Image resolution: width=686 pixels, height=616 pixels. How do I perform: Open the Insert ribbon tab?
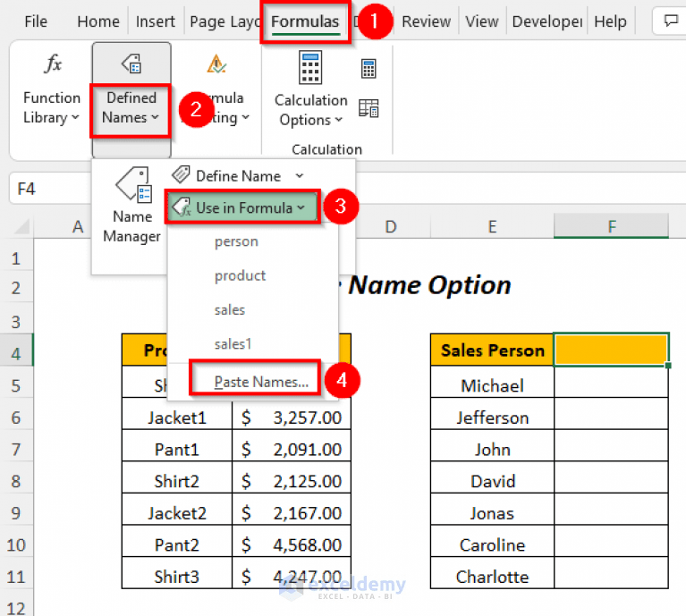(156, 21)
